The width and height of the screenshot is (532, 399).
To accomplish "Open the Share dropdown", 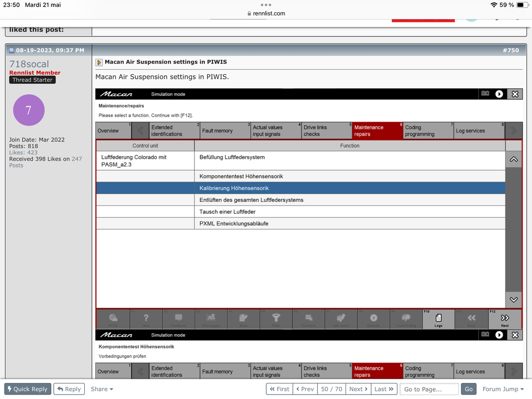I will [102, 389].
